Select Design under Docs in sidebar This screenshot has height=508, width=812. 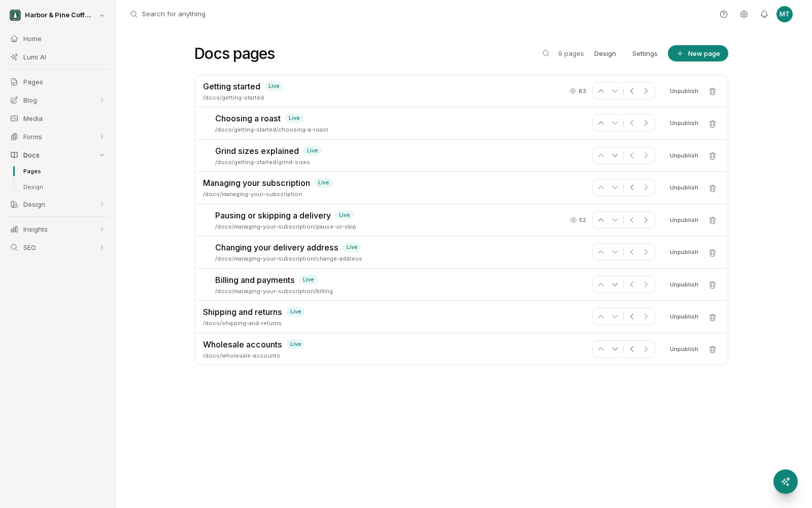[x=33, y=187]
